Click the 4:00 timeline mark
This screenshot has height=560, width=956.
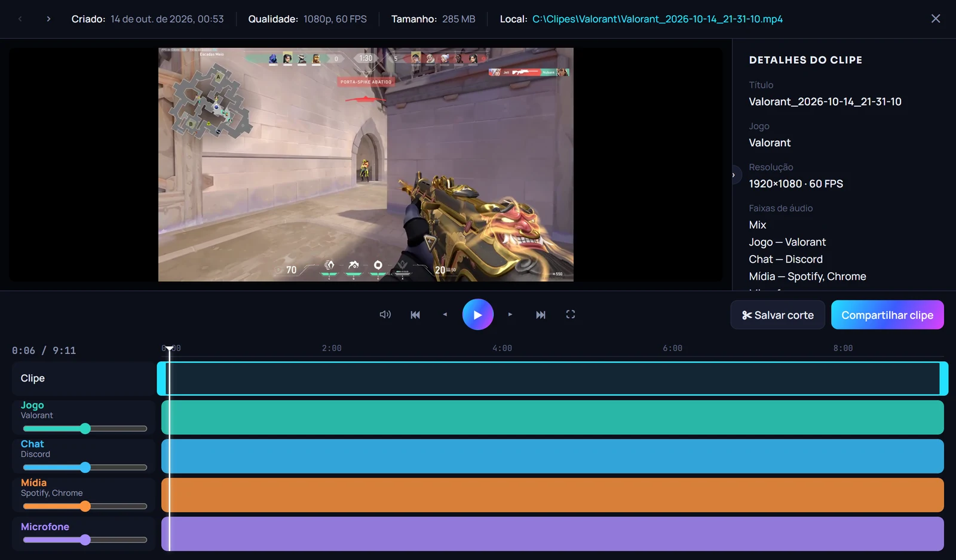502,348
